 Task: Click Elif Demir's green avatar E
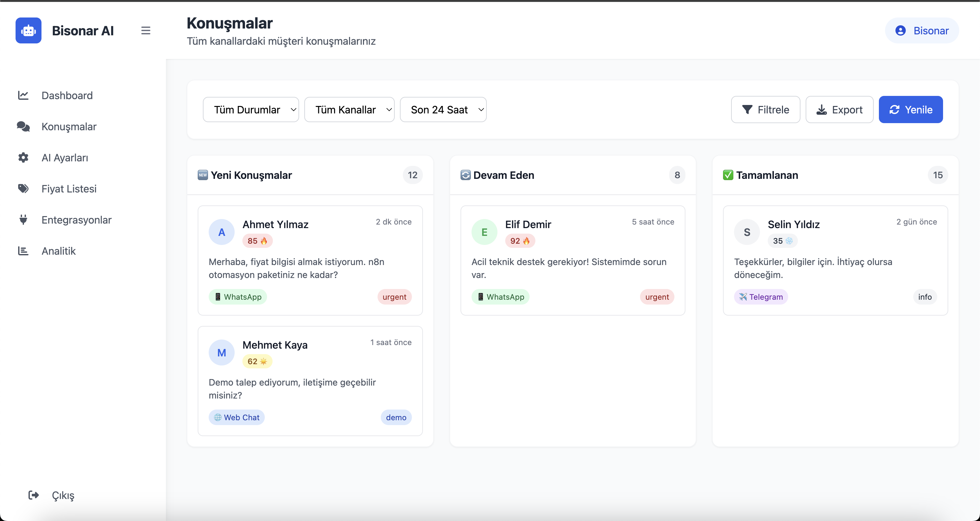coord(484,232)
